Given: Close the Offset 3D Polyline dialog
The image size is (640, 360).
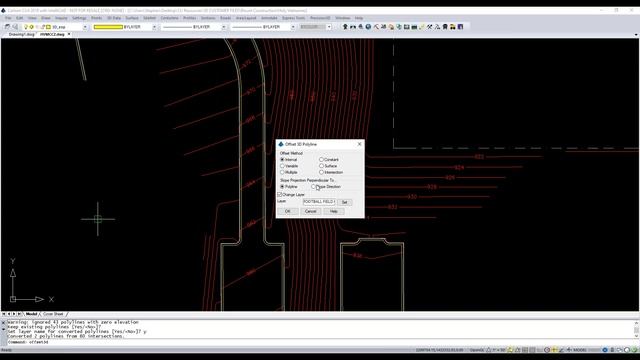Looking at the screenshot, I should (x=359, y=144).
